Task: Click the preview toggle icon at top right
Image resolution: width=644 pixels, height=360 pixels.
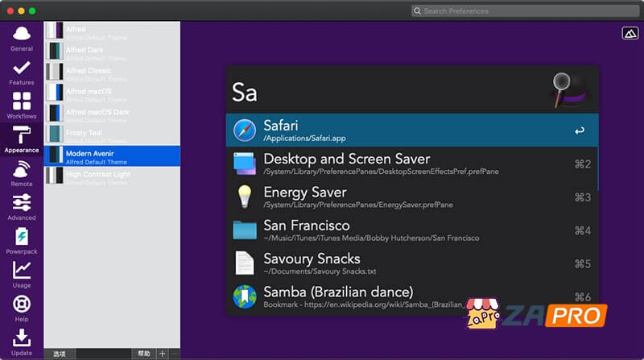Action: (x=630, y=33)
